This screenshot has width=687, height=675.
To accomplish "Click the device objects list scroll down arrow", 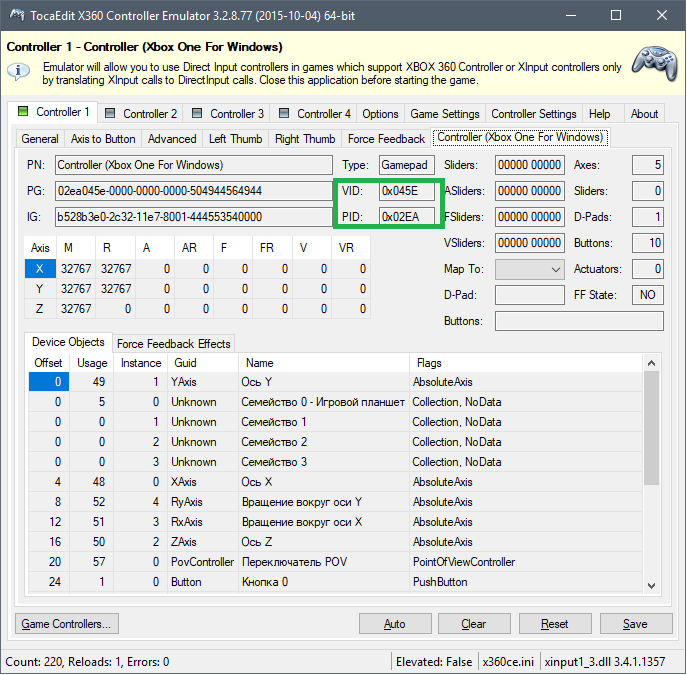I will [x=652, y=586].
